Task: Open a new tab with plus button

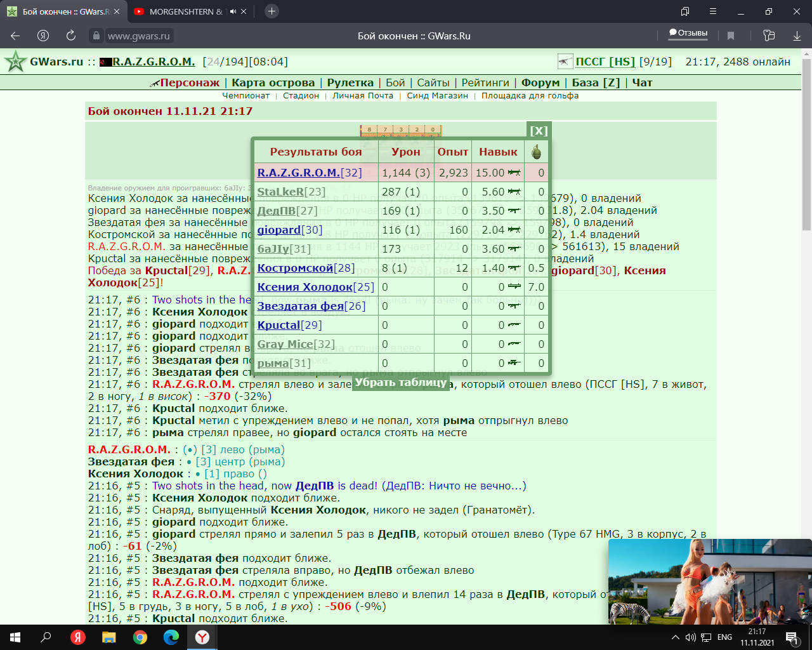Action: [271, 11]
